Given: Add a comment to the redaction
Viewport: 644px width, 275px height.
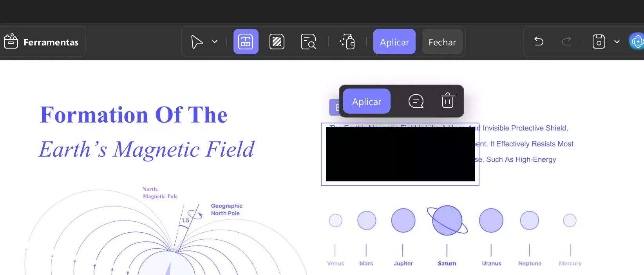Looking at the screenshot, I should pos(416,101).
